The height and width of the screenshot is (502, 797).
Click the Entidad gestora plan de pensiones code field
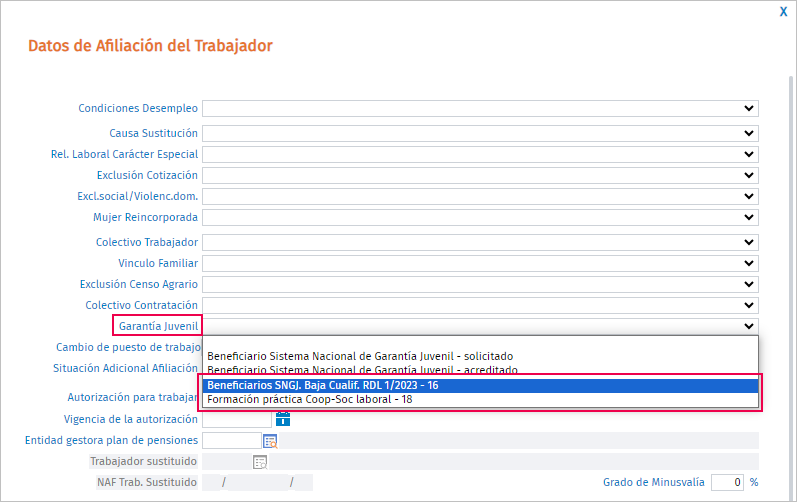click(x=232, y=441)
